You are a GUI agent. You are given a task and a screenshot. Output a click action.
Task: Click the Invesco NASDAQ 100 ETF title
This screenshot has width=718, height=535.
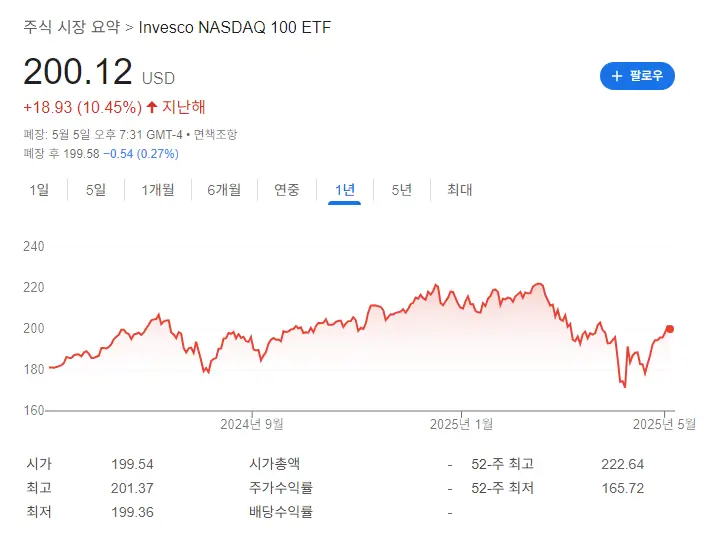[x=235, y=27]
